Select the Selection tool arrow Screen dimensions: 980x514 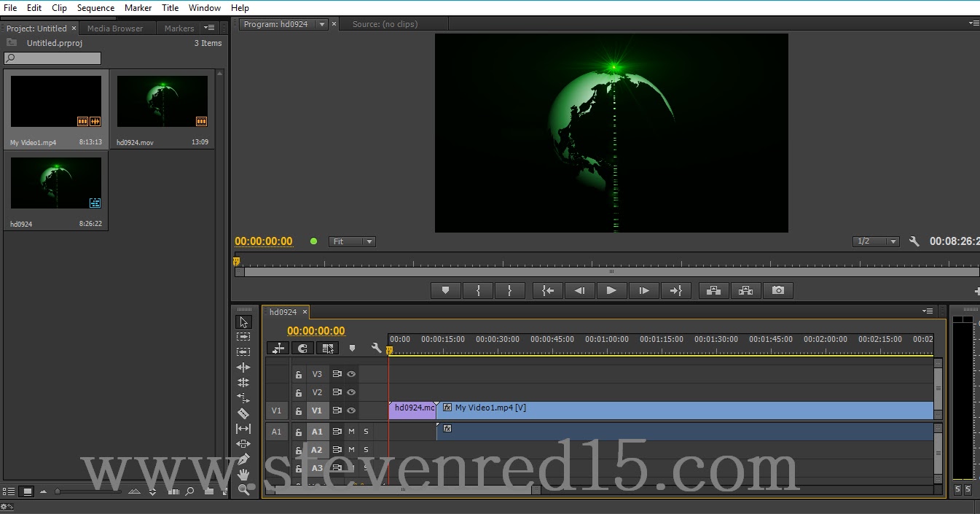[x=243, y=322]
